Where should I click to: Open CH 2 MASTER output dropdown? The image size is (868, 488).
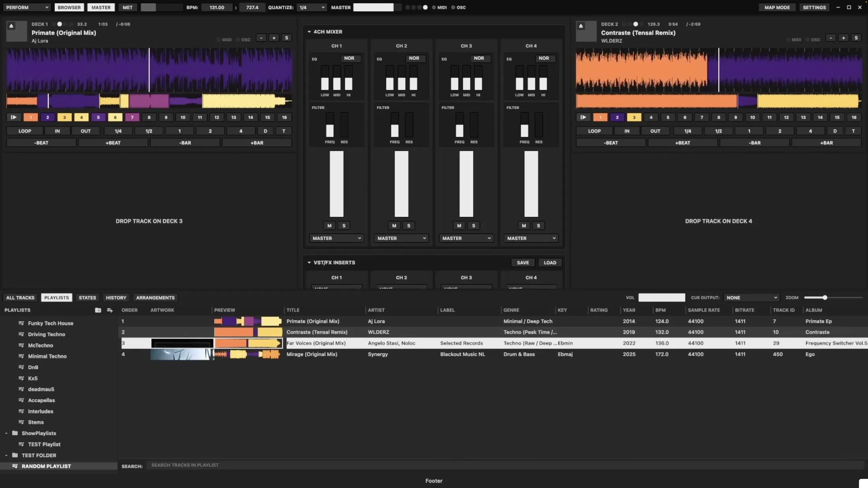[401, 238]
